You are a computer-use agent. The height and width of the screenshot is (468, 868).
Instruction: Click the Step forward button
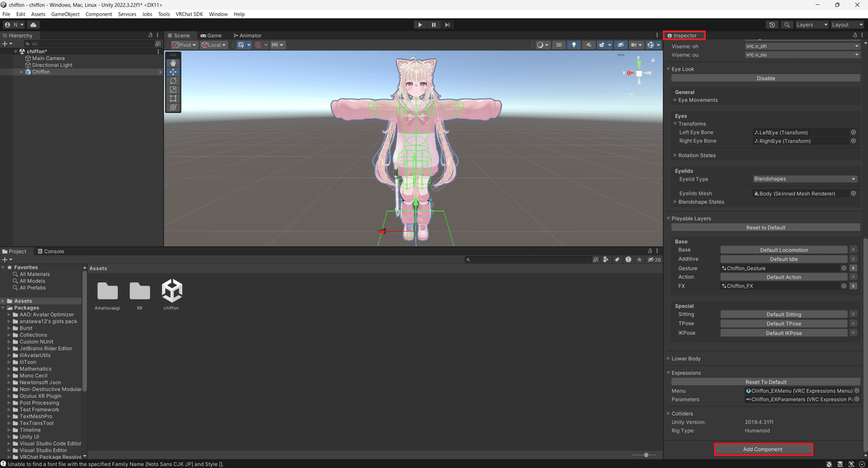448,25
